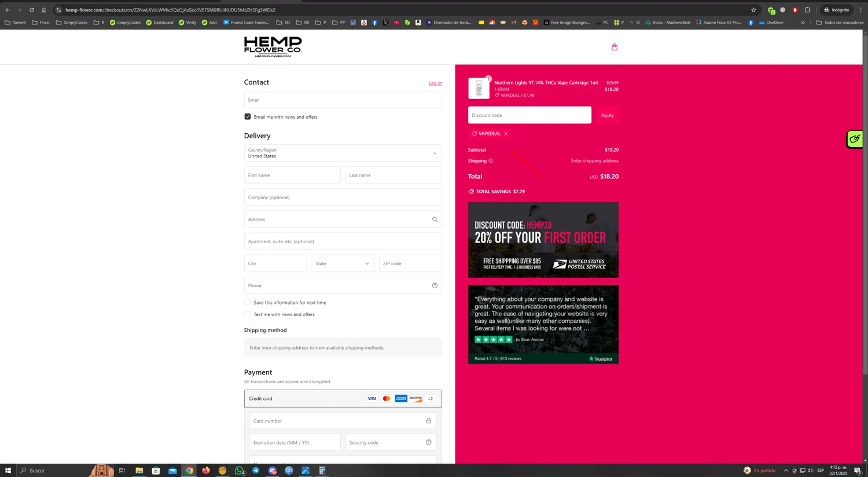868x477 pixels.
Task: Open the Windows notification center
Action: pyautogui.click(x=858, y=471)
